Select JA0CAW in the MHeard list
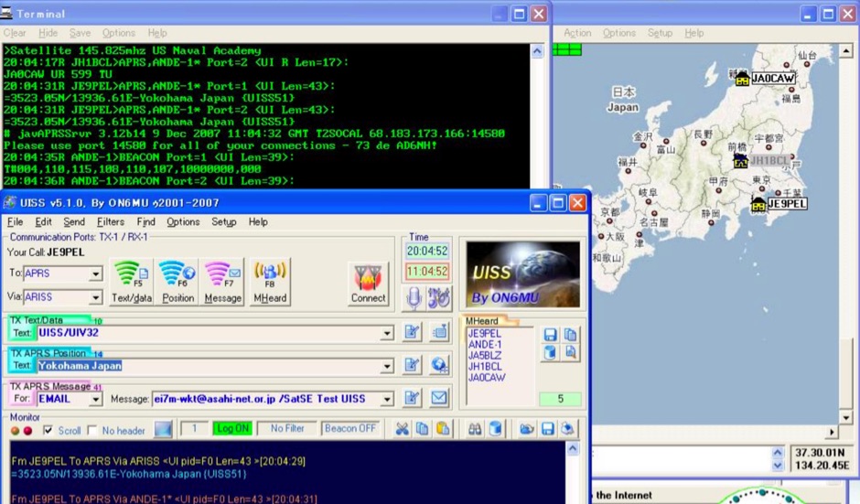This screenshot has height=504, width=860. point(487,378)
